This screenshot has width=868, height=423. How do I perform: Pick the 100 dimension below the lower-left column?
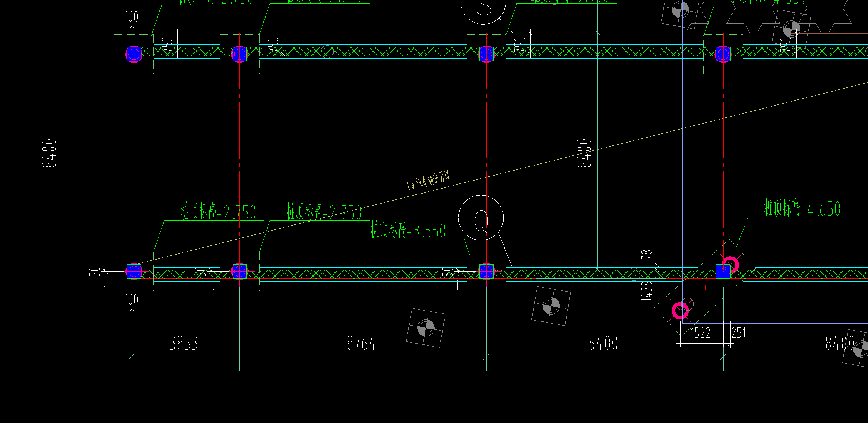(x=132, y=299)
